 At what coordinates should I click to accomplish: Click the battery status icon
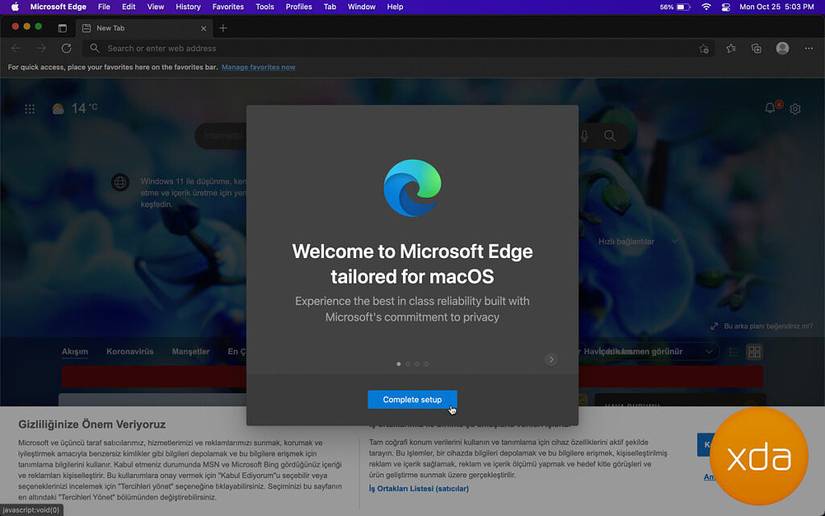[682, 7]
